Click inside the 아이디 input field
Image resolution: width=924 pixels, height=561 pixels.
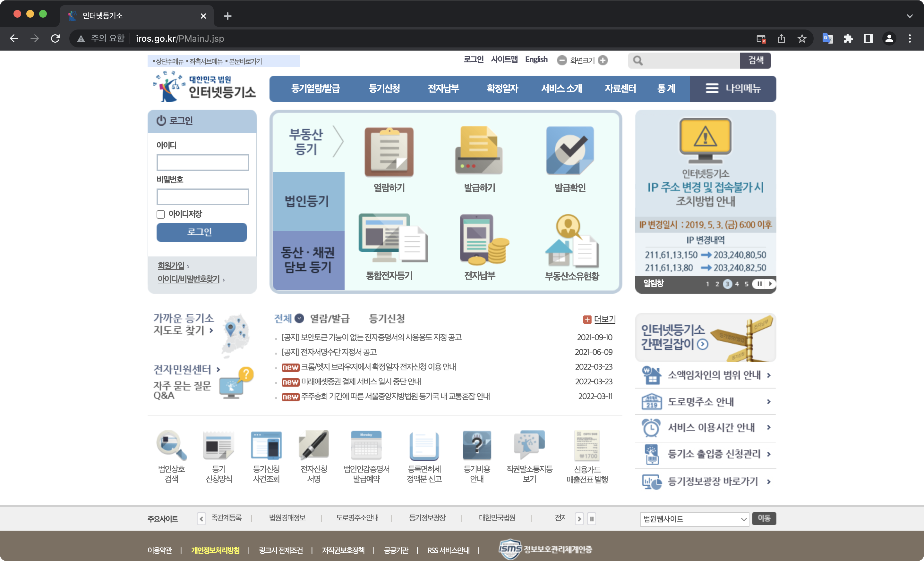coord(202,162)
